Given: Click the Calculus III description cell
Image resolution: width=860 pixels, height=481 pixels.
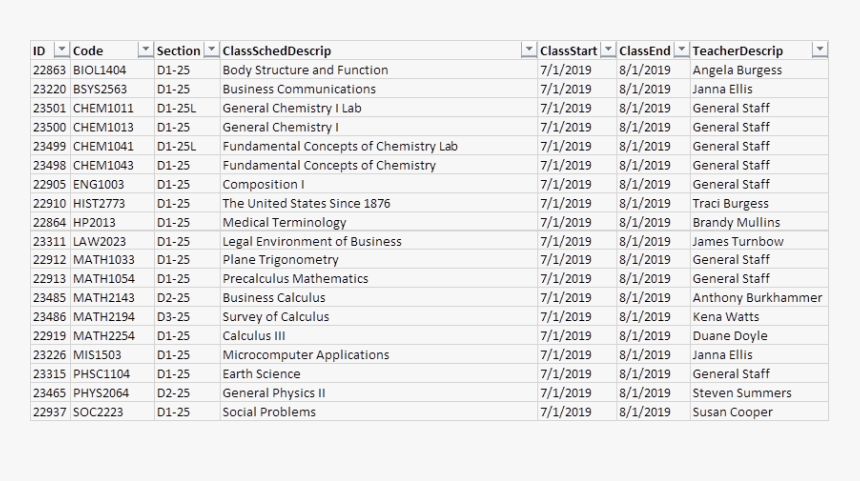Looking at the screenshot, I should pos(253,336).
